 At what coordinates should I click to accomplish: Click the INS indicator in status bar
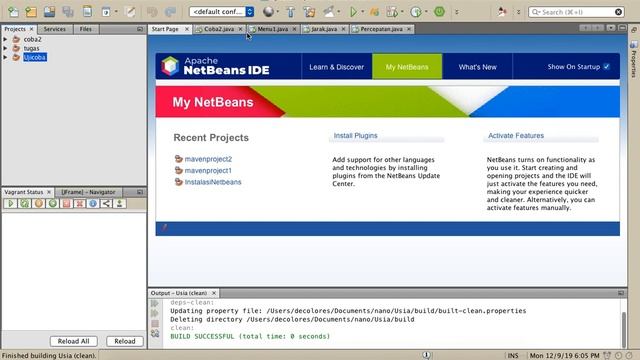[513, 356]
